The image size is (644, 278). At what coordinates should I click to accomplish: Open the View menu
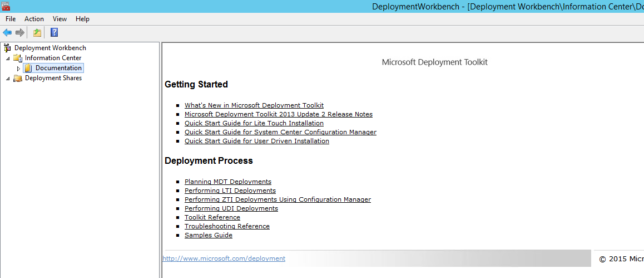(x=60, y=19)
